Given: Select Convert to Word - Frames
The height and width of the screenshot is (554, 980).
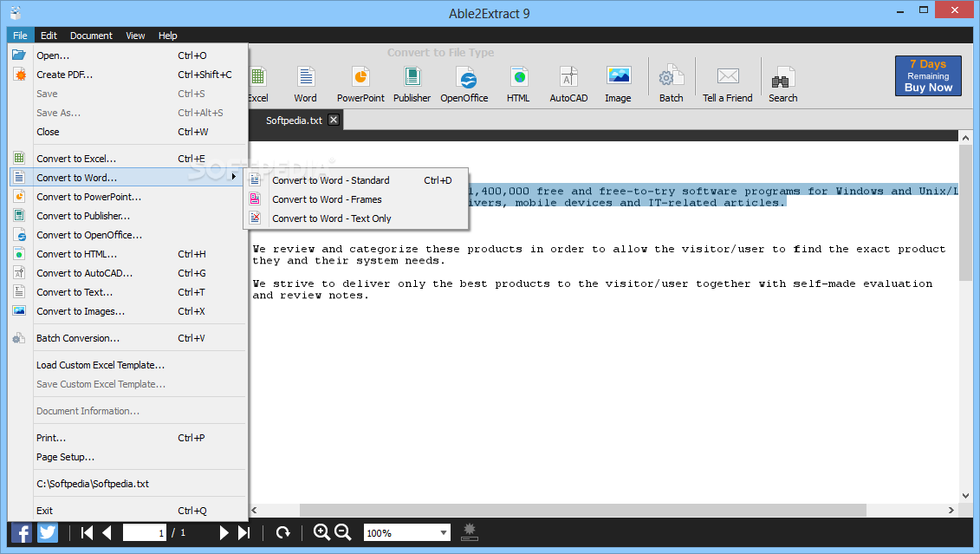Looking at the screenshot, I should click(x=356, y=199).
